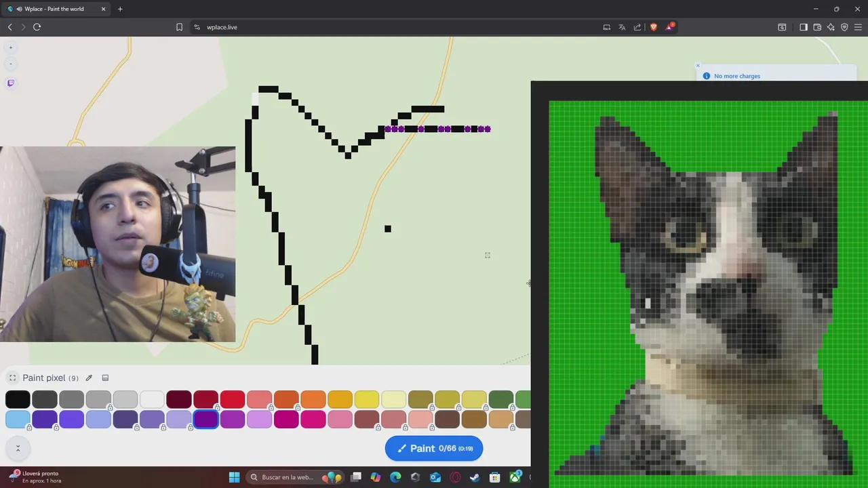Open a new browser tab
Viewport: 868px width, 488px height.
[120, 9]
